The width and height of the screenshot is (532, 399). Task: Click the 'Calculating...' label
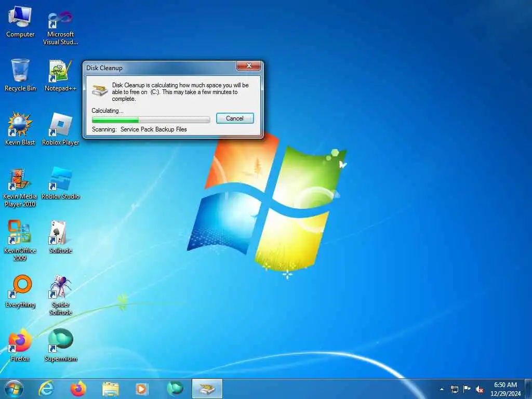[x=108, y=111]
